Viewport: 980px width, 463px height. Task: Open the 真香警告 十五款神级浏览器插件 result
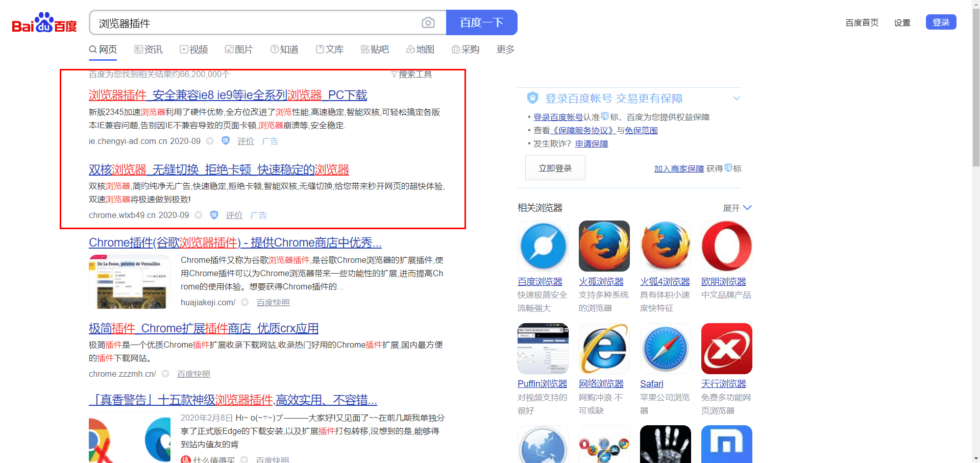[x=233, y=400]
